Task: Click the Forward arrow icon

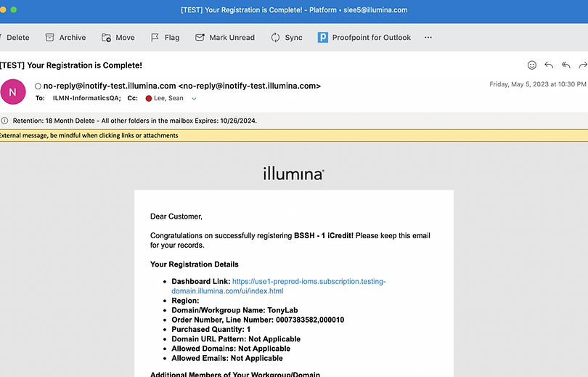Action: tap(583, 65)
